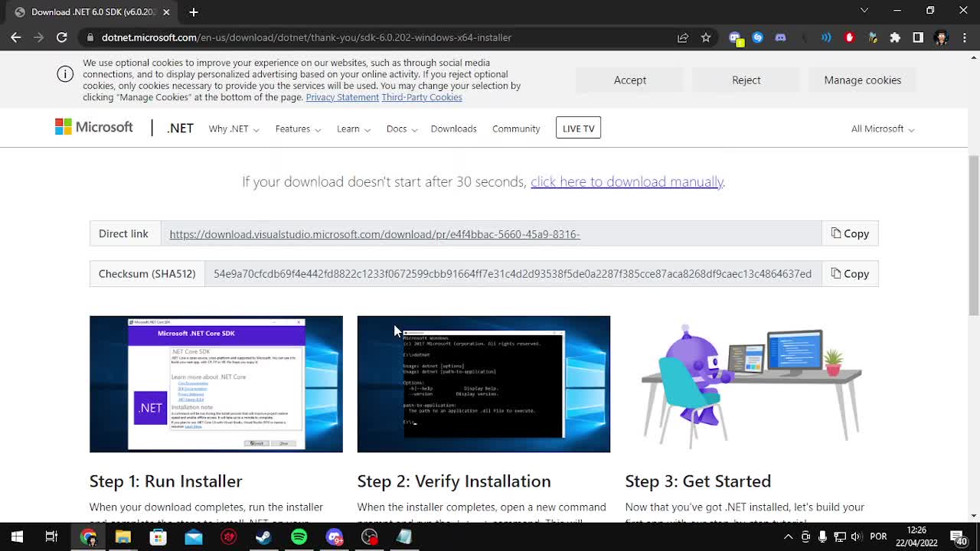Toggle the browser side panel icon

pos(918,37)
